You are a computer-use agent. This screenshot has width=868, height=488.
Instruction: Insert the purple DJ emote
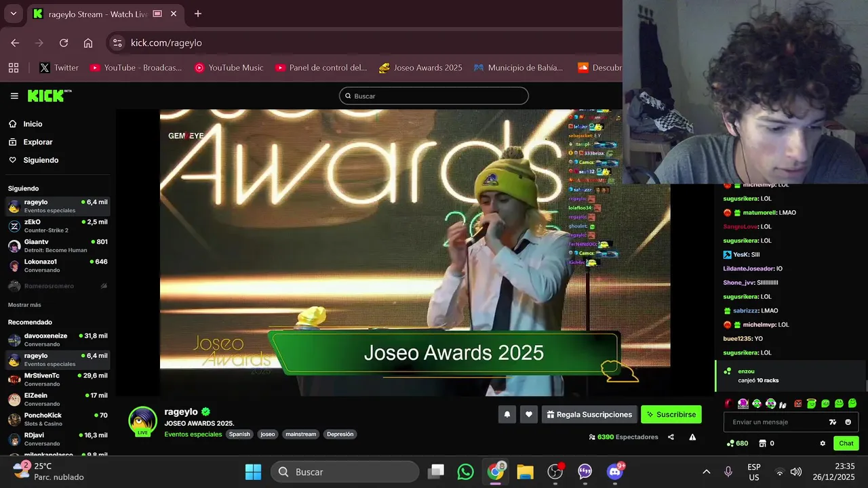pos(743,403)
